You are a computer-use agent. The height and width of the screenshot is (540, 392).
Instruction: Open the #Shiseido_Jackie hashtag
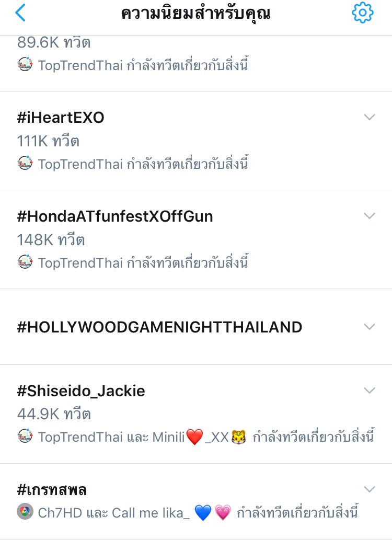click(x=81, y=391)
